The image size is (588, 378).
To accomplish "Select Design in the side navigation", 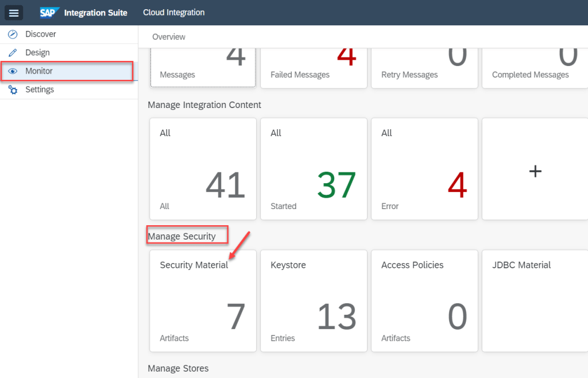I will pos(37,53).
